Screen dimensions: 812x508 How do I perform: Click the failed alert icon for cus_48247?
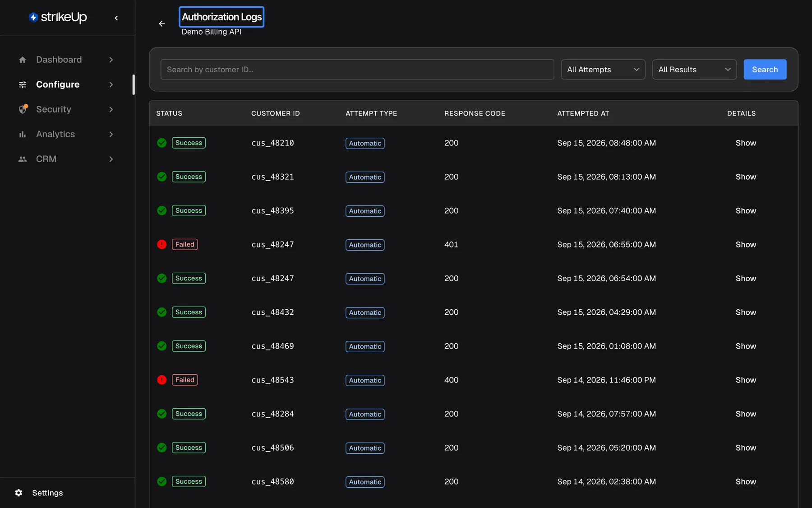162,244
